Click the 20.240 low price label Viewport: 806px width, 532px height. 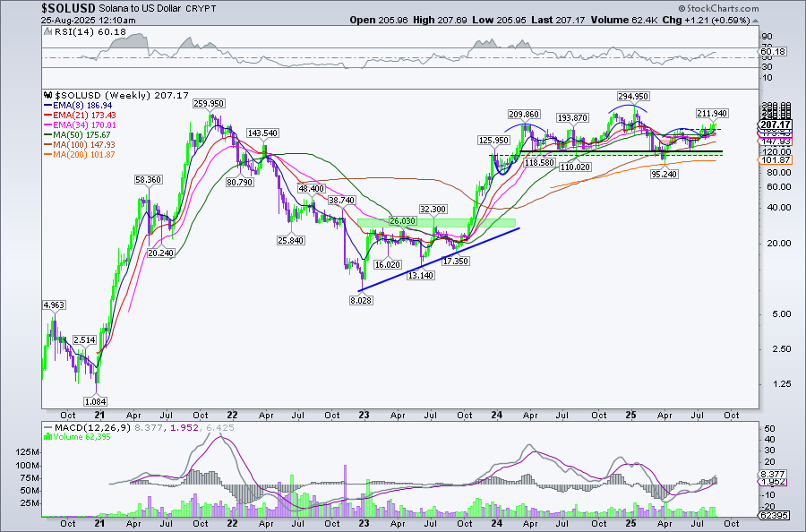[x=160, y=253]
